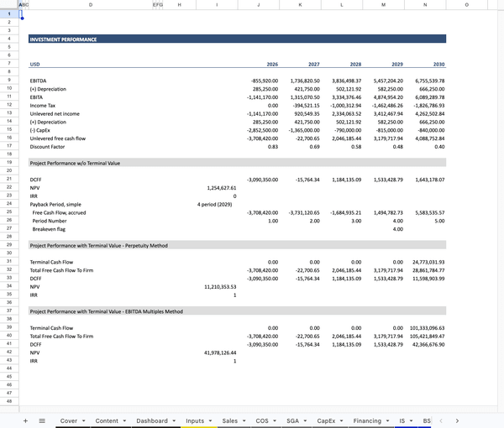
Task: Open the Inputs tab dropdown arrow
Action: point(211,420)
